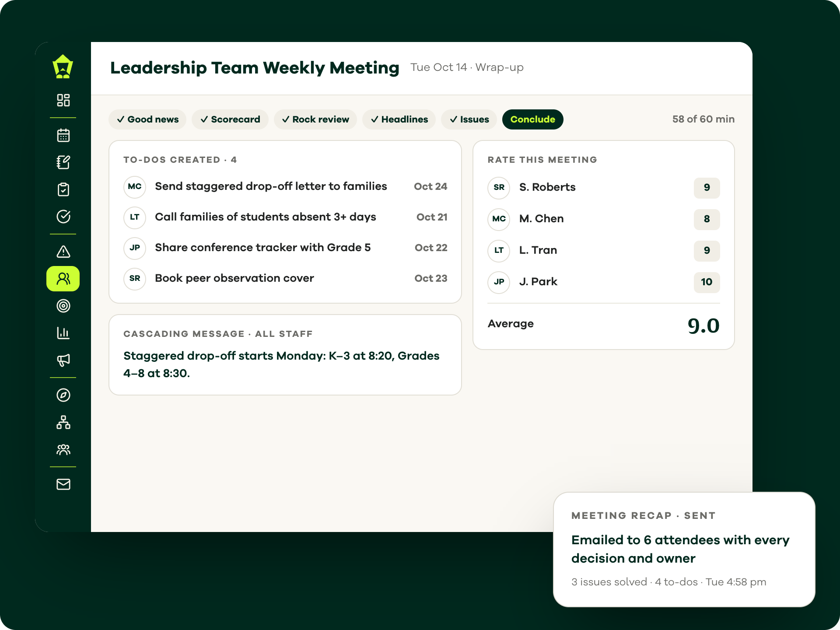Click the cascading message text about drop-off
The height and width of the screenshot is (630, 840).
pyautogui.click(x=281, y=364)
